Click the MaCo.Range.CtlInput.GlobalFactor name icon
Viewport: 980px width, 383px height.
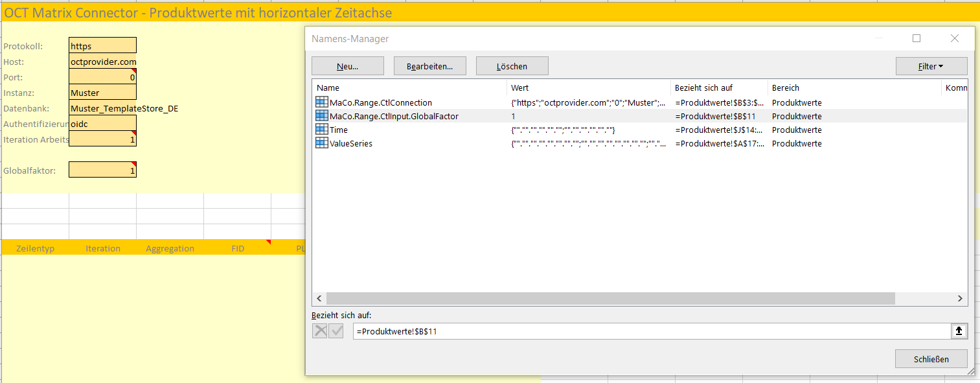321,116
